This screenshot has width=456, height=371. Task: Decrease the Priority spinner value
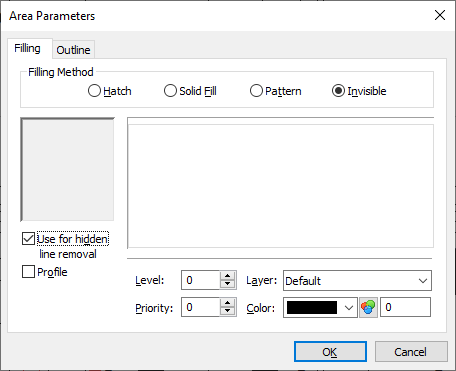click(x=228, y=311)
